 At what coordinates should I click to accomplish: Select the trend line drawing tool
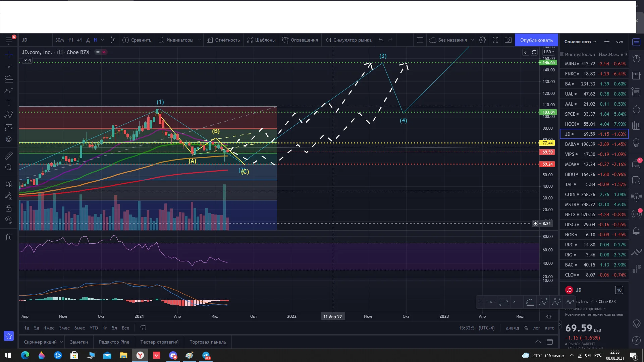coord(9,67)
